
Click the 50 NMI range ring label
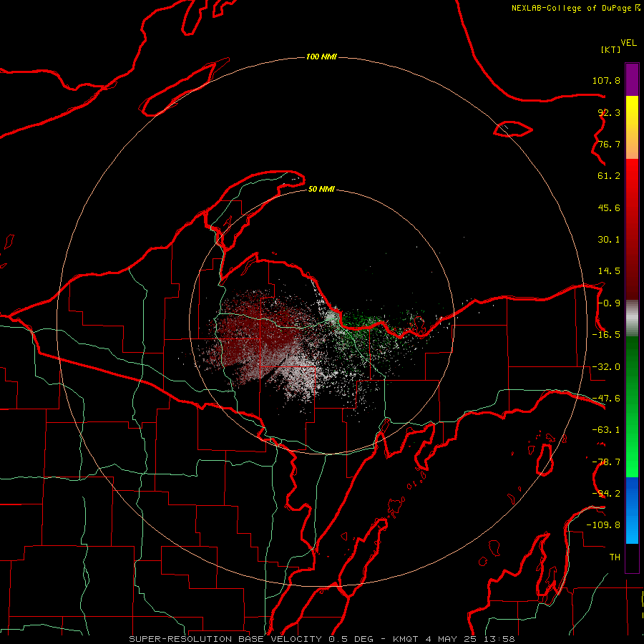click(x=321, y=189)
